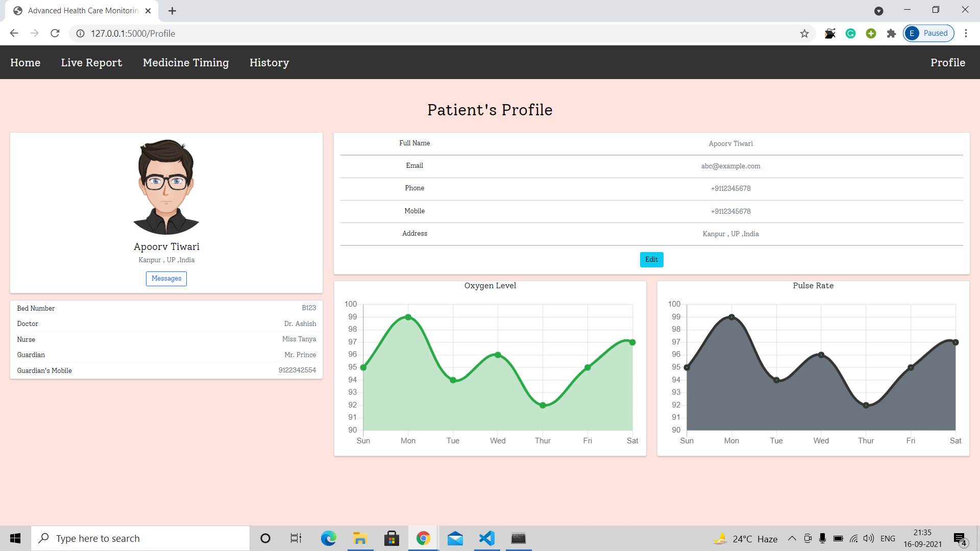Go to the History page

(269, 62)
